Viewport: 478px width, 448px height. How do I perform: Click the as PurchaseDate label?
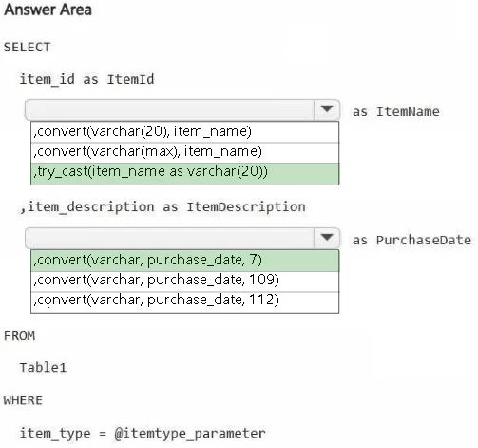coord(411,240)
